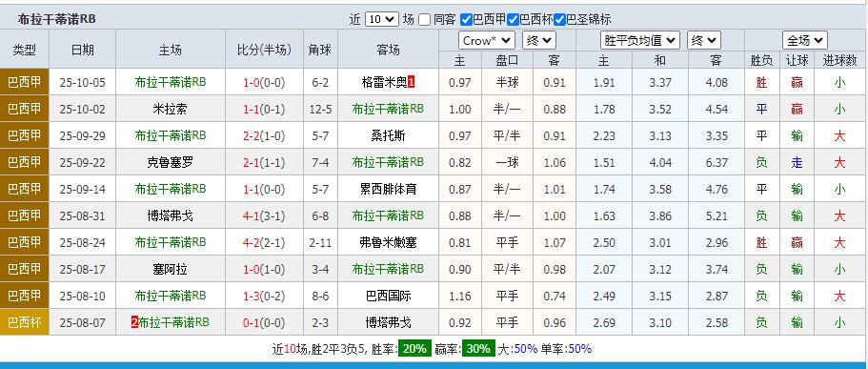The height and width of the screenshot is (369, 868).
Task: Click handicap 一球 in 克鲁塞罗 row
Action: click(x=507, y=162)
